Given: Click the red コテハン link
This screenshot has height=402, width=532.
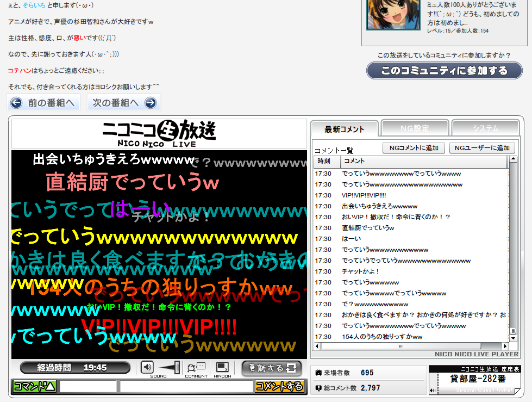Looking at the screenshot, I should click(20, 71).
